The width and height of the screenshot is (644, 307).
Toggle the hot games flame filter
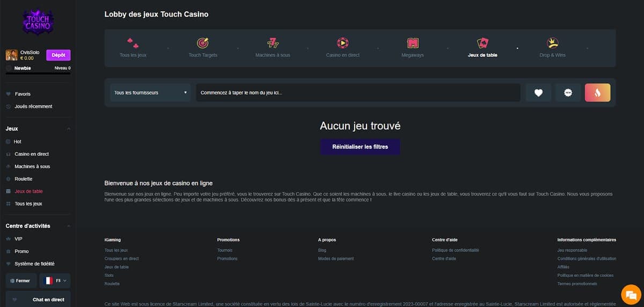click(x=597, y=92)
